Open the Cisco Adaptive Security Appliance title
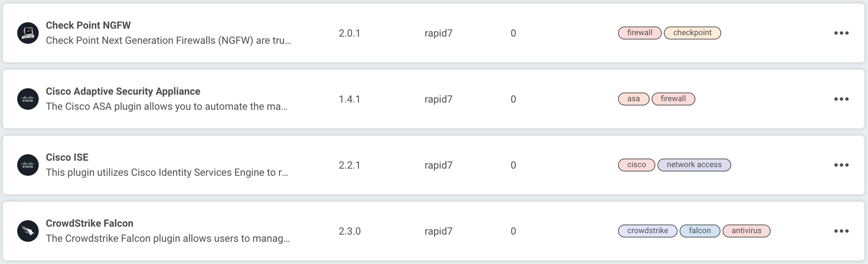The height and width of the screenshot is (264, 868). point(123,91)
